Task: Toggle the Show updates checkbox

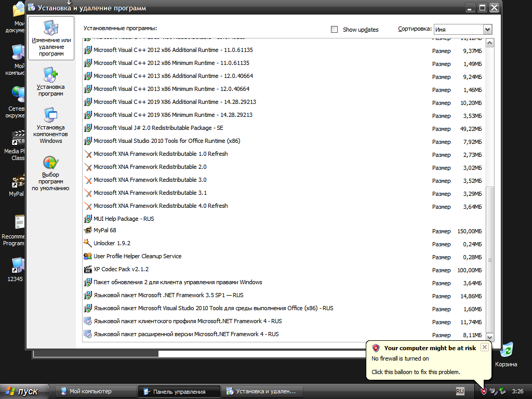Action: 334,30
